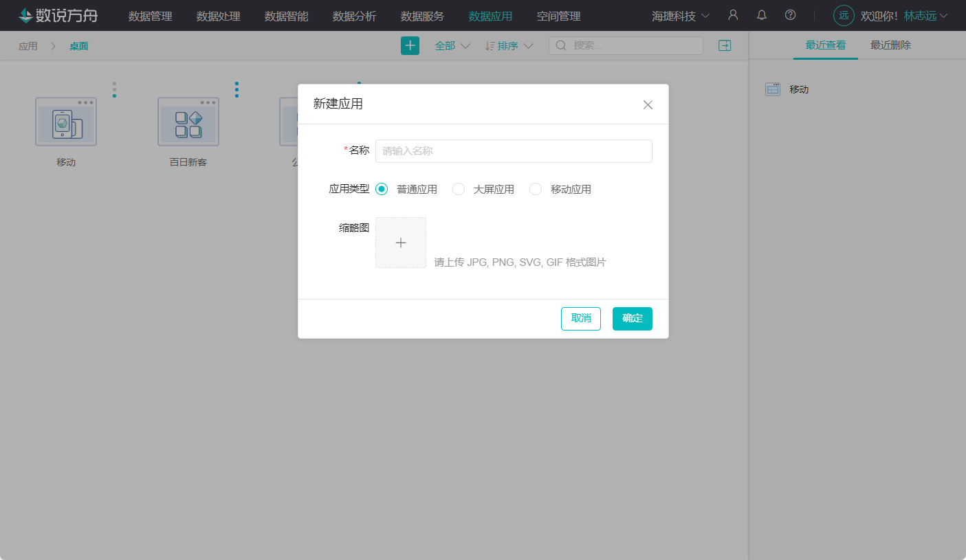Click the teal plus add-application button
The height and width of the screenshot is (560, 966).
tap(410, 45)
